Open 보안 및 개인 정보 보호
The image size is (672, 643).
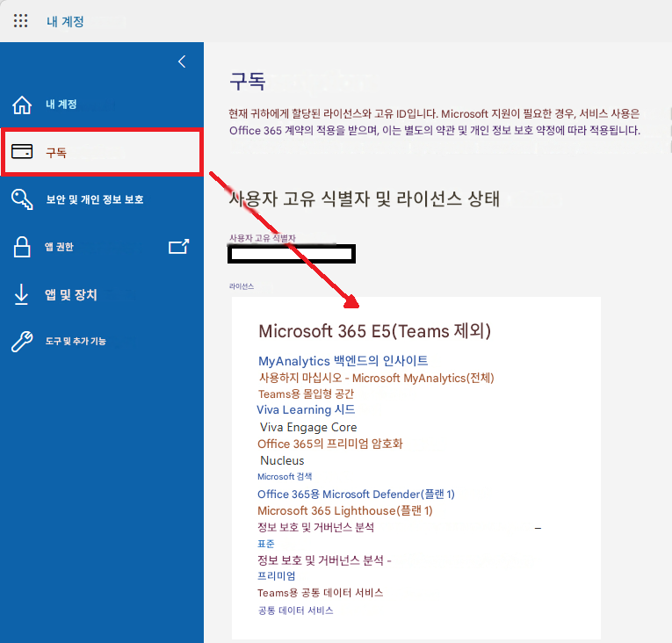(95, 199)
